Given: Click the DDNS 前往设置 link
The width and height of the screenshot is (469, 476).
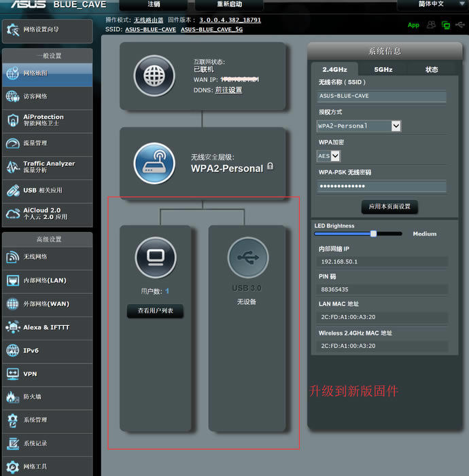Looking at the screenshot, I should tap(228, 90).
